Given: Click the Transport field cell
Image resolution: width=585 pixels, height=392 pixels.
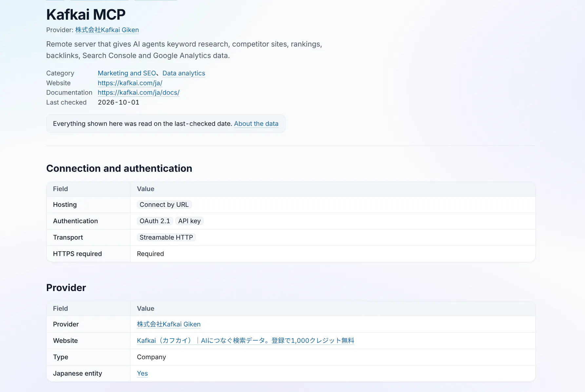Looking at the screenshot, I should coord(88,237).
